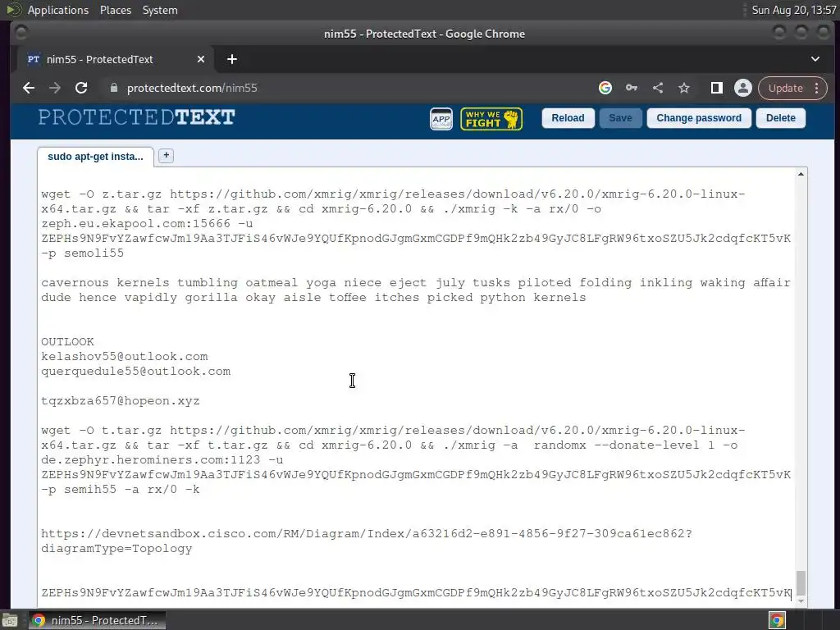Click the line 'wget -O t.tar.gz'
The image size is (840, 630).
pos(393,430)
